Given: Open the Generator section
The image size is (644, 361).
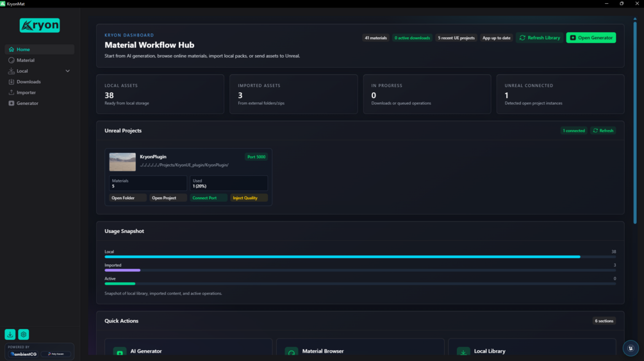Looking at the screenshot, I should [x=40, y=104].
